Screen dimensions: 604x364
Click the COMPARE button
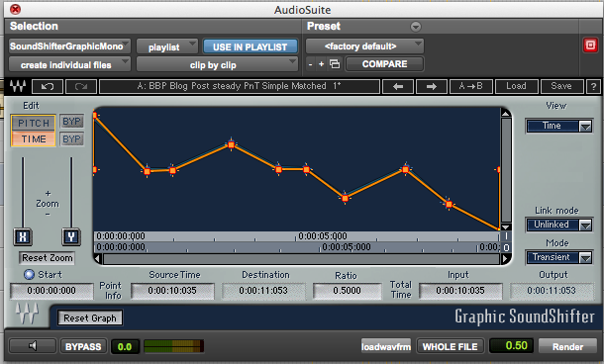coord(384,64)
